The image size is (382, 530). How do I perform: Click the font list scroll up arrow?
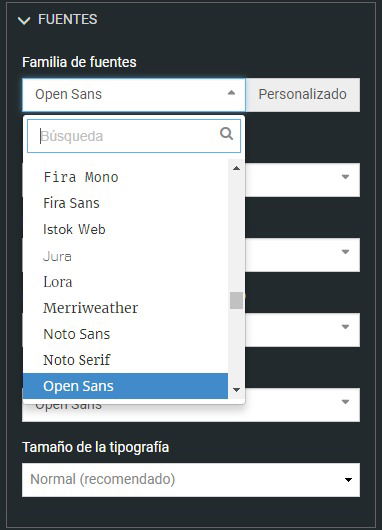click(237, 168)
